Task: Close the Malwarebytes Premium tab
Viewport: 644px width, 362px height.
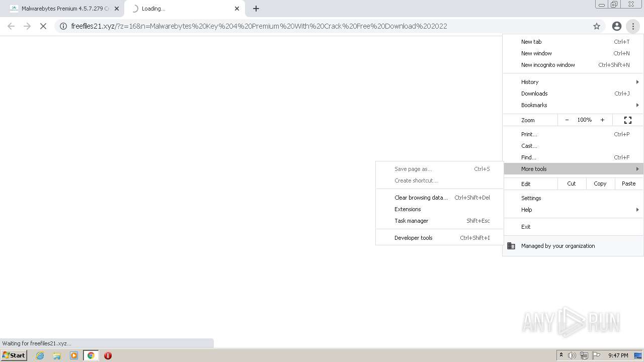Action: (x=117, y=9)
